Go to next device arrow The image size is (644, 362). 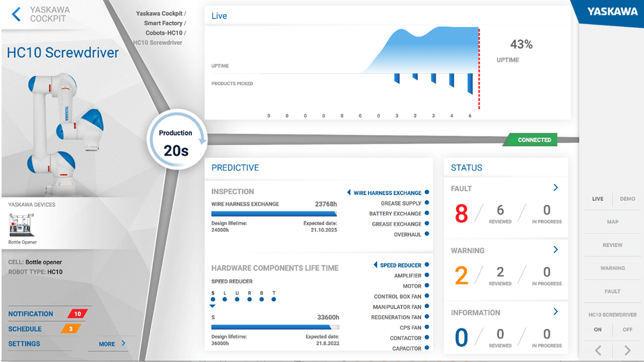coord(627,350)
